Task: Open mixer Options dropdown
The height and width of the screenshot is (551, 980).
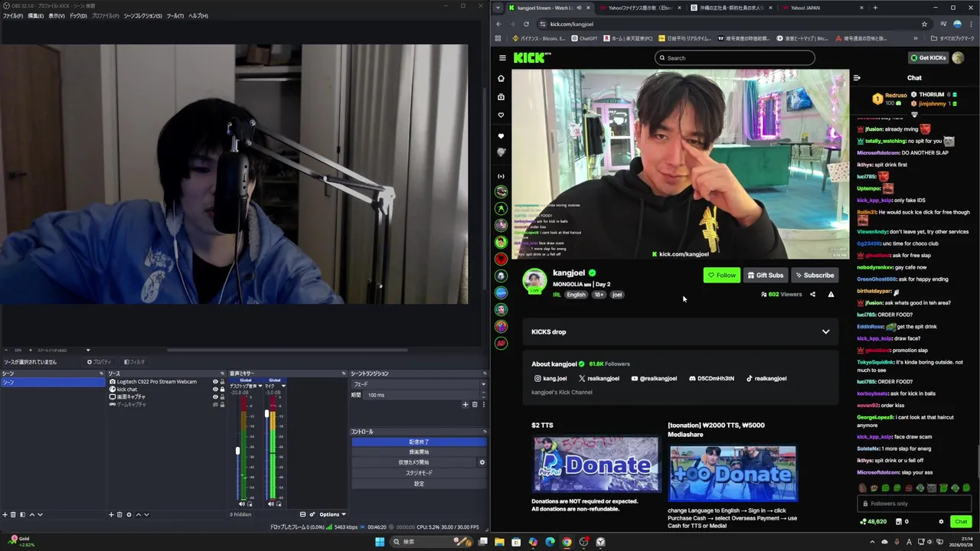Action: coord(332,514)
